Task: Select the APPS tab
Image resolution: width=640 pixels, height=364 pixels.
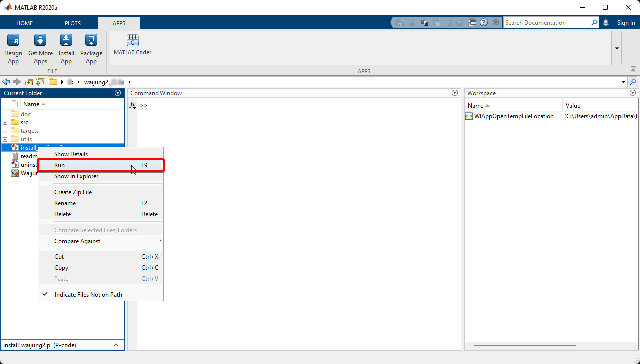Action: 119,23
